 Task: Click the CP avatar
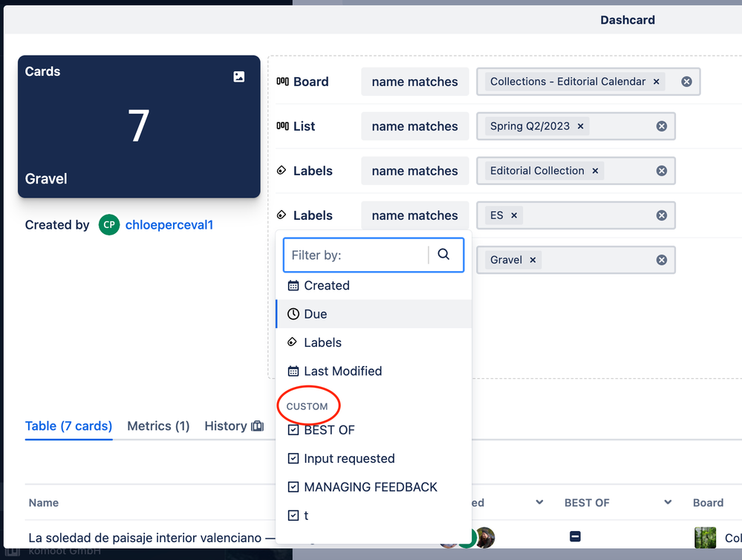pos(109,225)
